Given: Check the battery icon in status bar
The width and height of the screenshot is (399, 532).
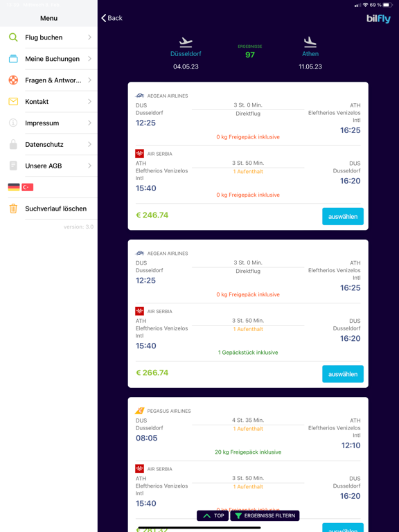Looking at the screenshot, I should click(x=388, y=5).
